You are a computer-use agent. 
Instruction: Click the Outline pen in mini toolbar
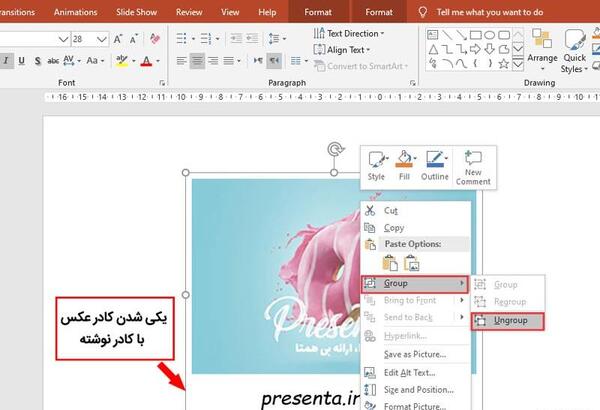click(435, 166)
